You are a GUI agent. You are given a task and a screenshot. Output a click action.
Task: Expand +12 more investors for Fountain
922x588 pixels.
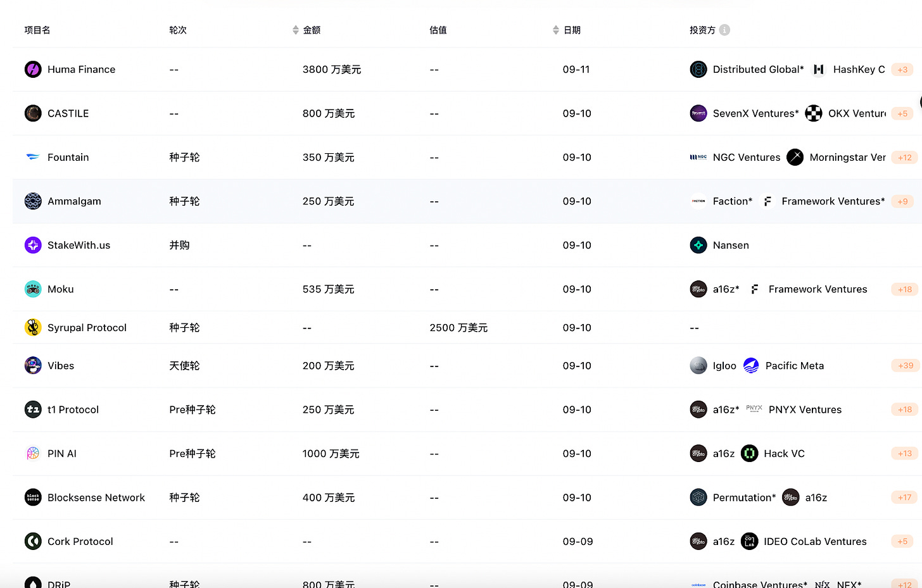904,158
